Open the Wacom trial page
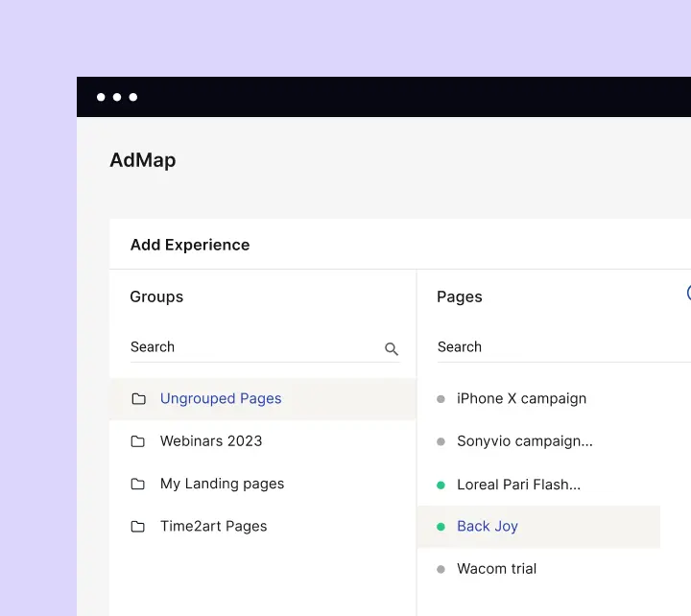The width and height of the screenshot is (691, 616). (x=496, y=569)
